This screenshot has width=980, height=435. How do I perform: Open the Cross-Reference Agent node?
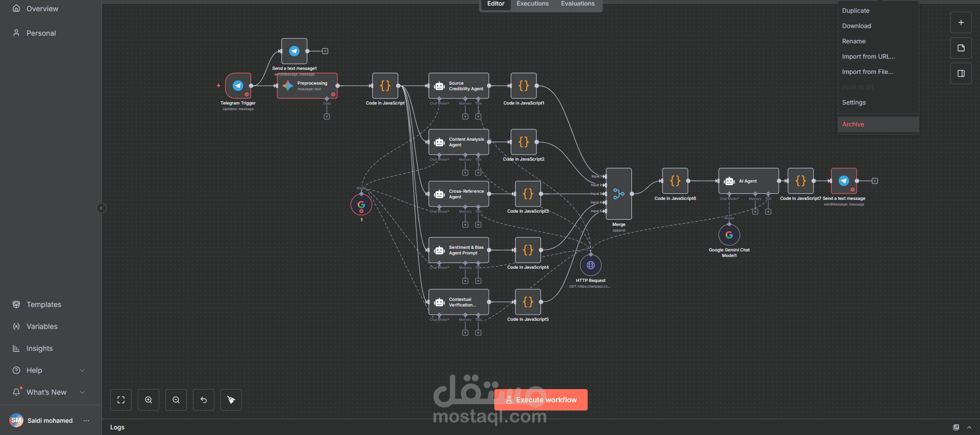pos(458,194)
